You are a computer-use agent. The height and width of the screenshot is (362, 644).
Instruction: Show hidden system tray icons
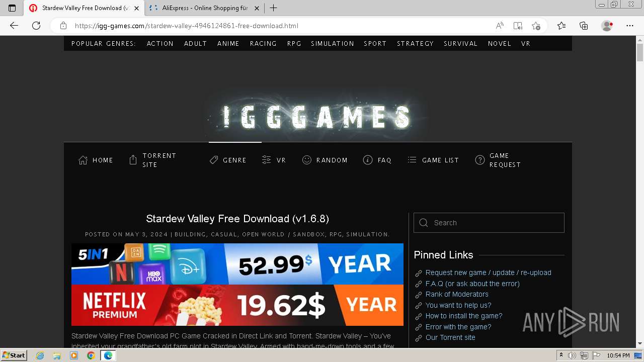[x=561, y=355]
